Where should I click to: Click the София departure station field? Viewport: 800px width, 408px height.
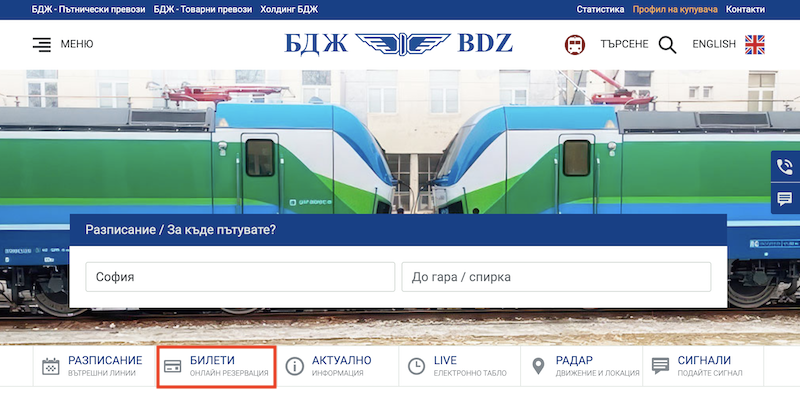coord(240,277)
